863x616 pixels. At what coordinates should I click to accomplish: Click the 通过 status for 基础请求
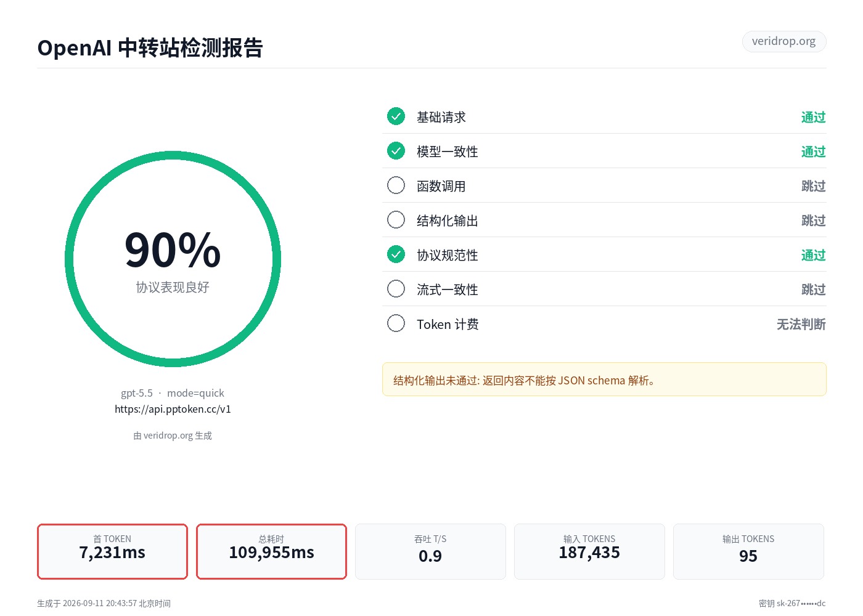pos(813,117)
